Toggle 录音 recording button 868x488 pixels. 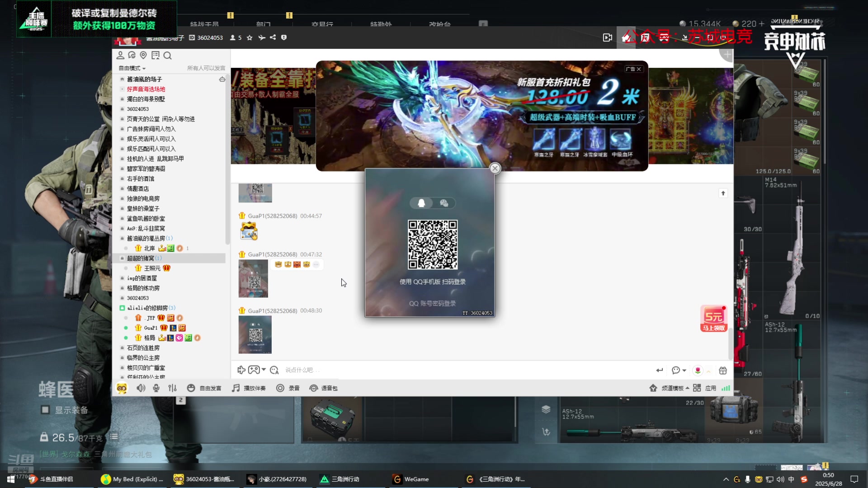(288, 388)
